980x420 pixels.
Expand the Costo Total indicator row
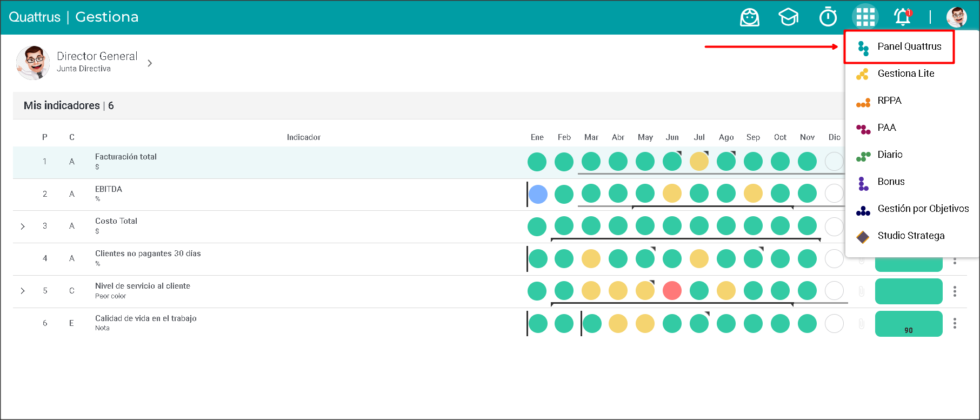[x=23, y=226]
